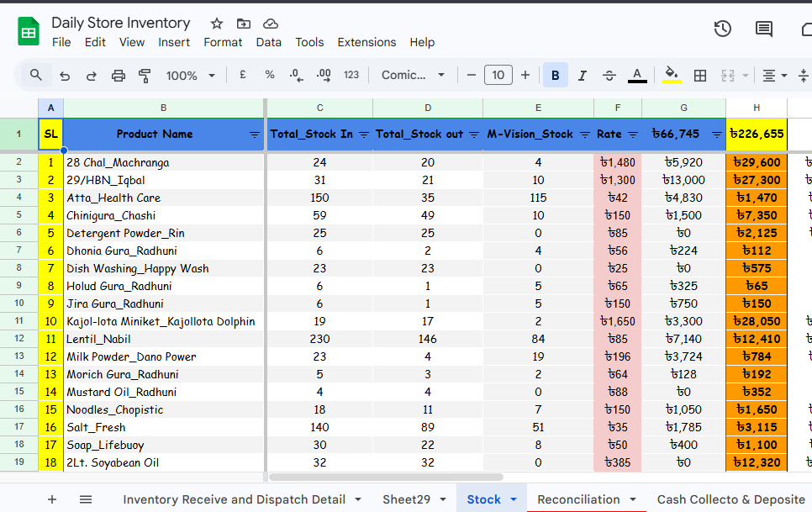Screen dimensions: 812x512
Task: Click the search menus magnifier icon
Action: [36, 75]
